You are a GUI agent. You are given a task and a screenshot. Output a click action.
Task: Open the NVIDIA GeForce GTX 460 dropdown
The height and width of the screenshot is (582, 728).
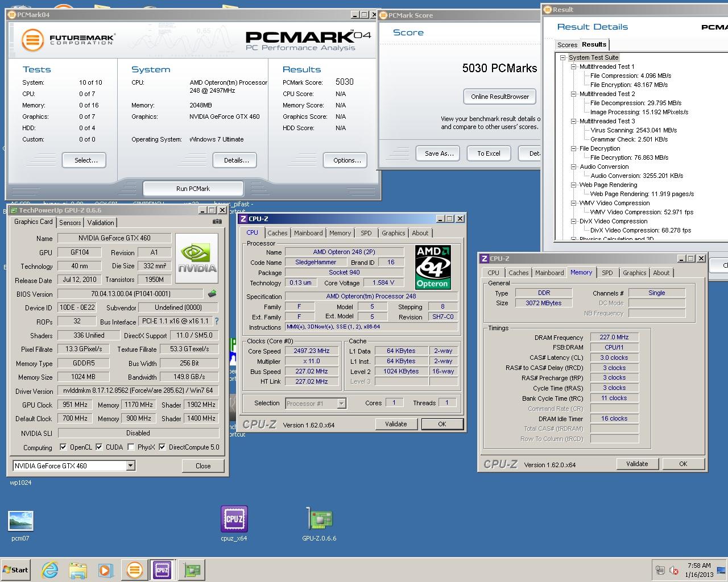click(x=130, y=466)
